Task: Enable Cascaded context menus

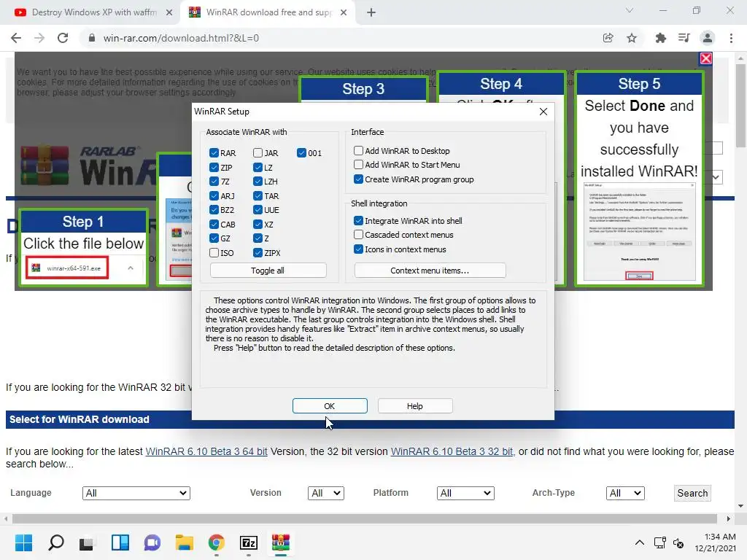Action: tap(358, 235)
